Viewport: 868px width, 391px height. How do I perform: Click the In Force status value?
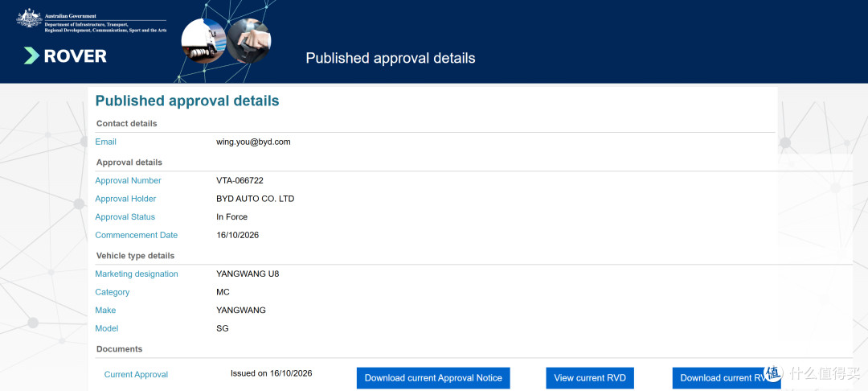[x=232, y=217]
